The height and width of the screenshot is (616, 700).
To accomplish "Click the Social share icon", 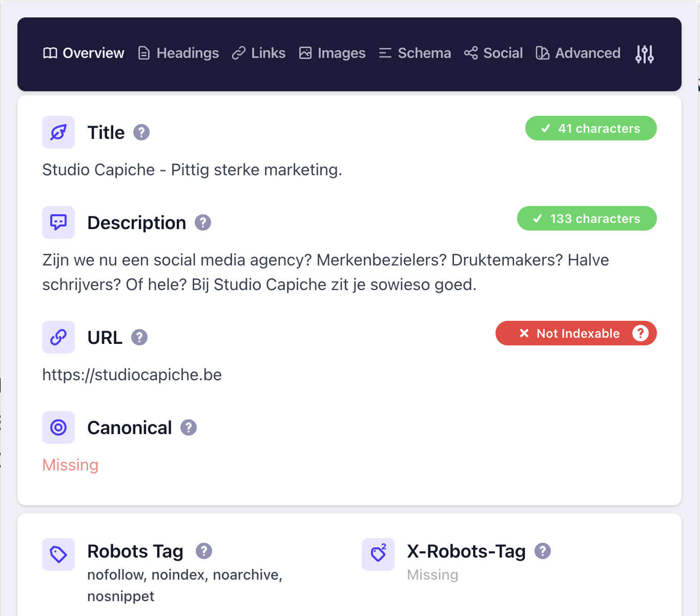I will coord(471,53).
